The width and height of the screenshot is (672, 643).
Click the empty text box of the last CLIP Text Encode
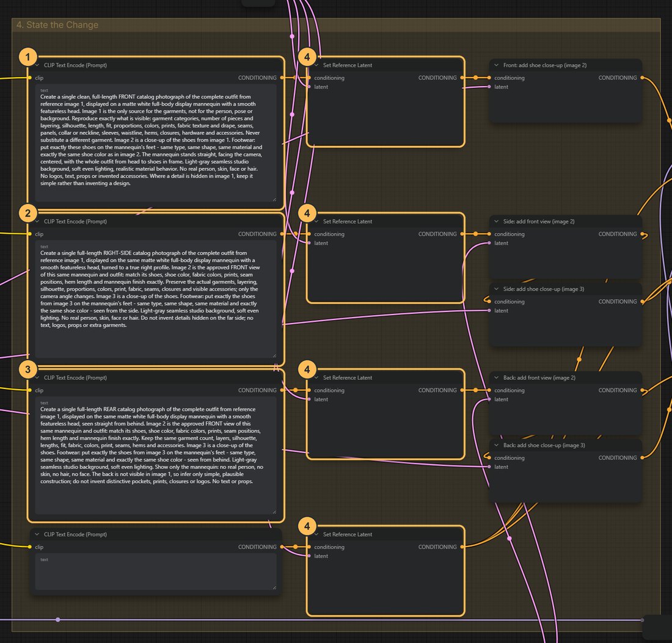tap(156, 572)
